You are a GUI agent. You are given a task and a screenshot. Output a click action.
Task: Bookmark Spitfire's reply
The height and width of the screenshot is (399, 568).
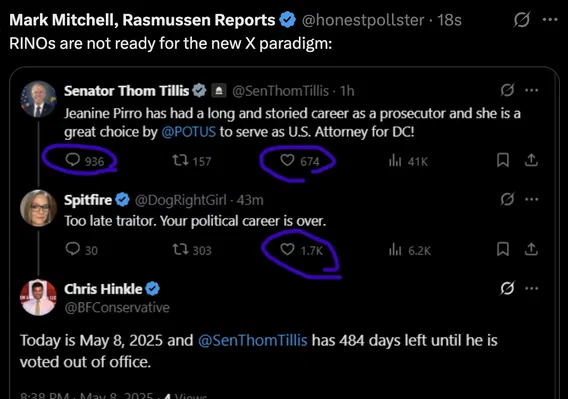[x=503, y=249]
